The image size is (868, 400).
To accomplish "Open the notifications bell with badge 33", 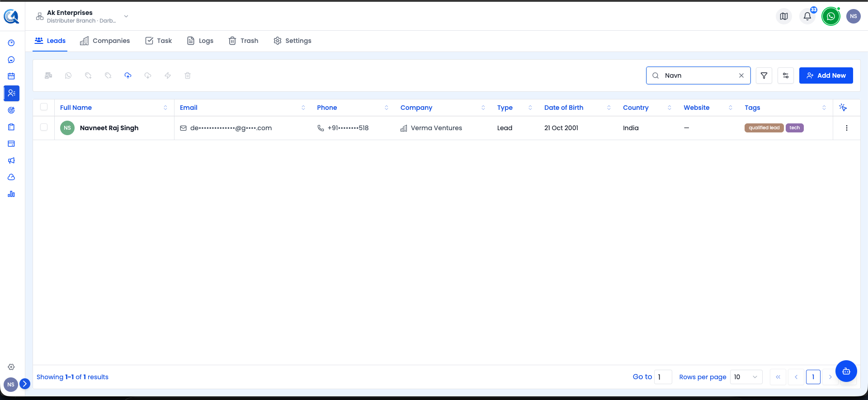I will click(807, 16).
